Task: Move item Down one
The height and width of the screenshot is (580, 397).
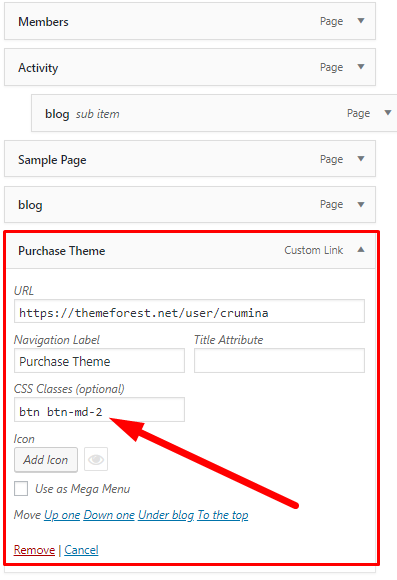Action: coord(109,515)
